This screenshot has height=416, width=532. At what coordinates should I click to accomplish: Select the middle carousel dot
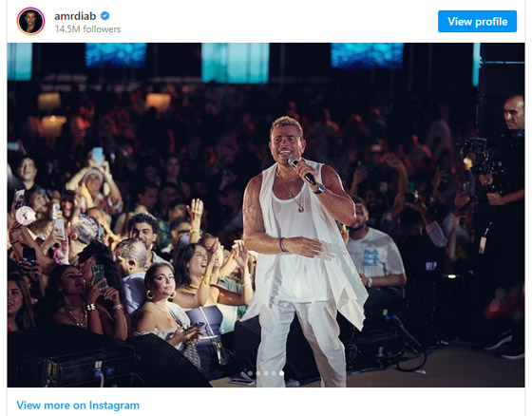(x=266, y=373)
